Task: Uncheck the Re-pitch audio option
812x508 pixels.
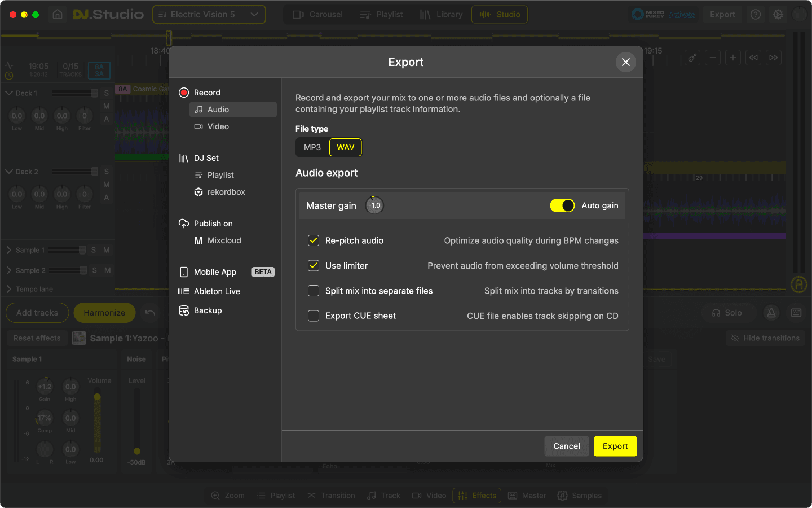Action: click(314, 240)
